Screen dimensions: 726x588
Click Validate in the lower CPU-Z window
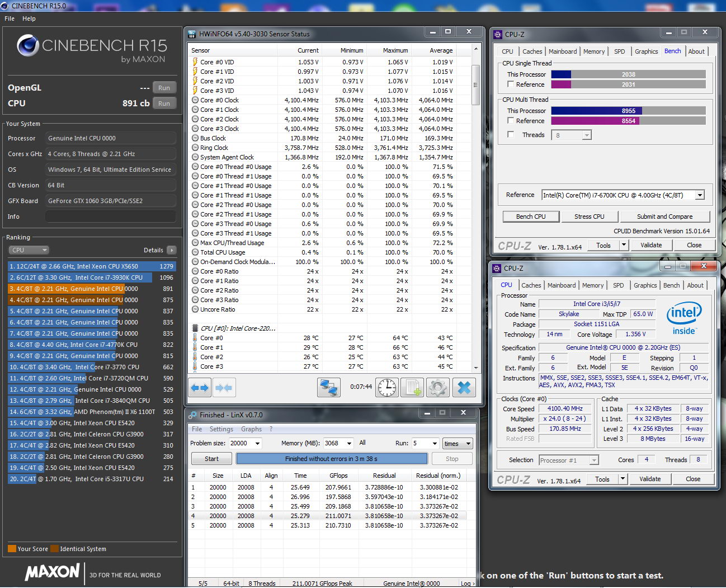(650, 479)
